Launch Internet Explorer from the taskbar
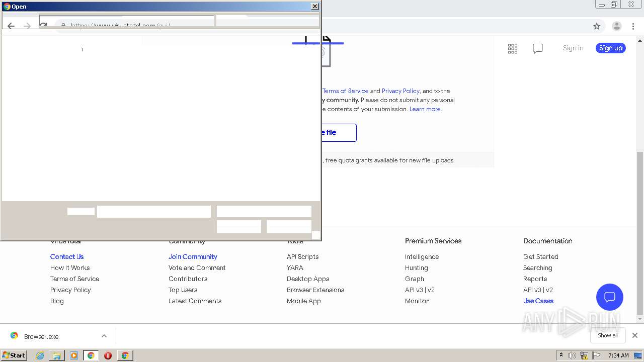Screen dimensions: 644x362 click(x=40, y=355)
